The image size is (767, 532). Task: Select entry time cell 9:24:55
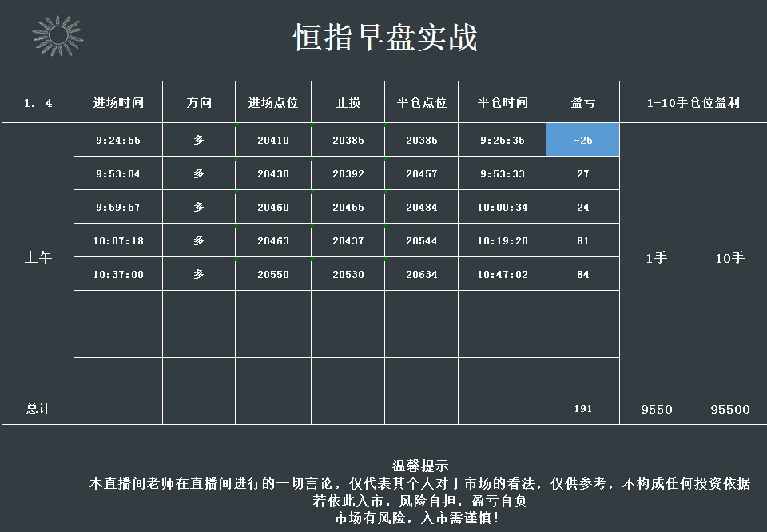(118, 141)
